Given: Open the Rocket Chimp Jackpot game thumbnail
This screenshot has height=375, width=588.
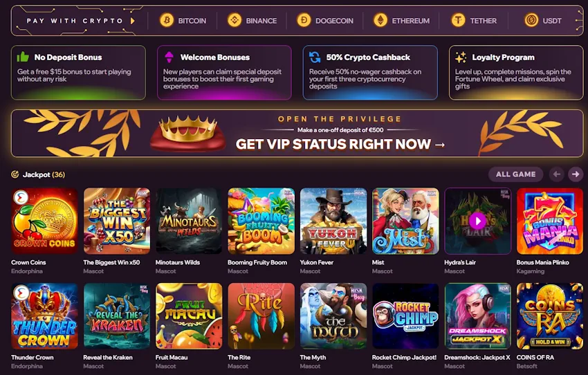Looking at the screenshot, I should 405,315.
